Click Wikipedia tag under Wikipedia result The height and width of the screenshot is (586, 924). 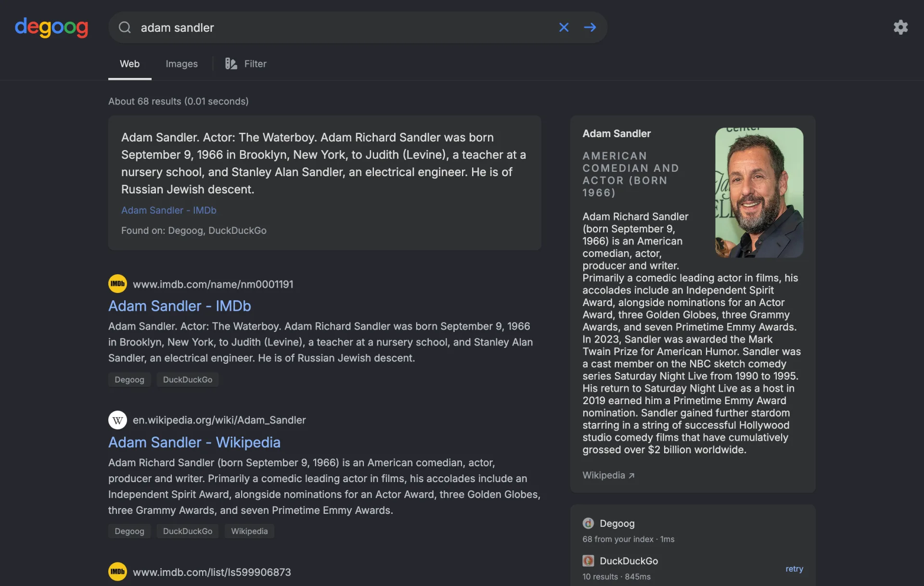click(249, 531)
